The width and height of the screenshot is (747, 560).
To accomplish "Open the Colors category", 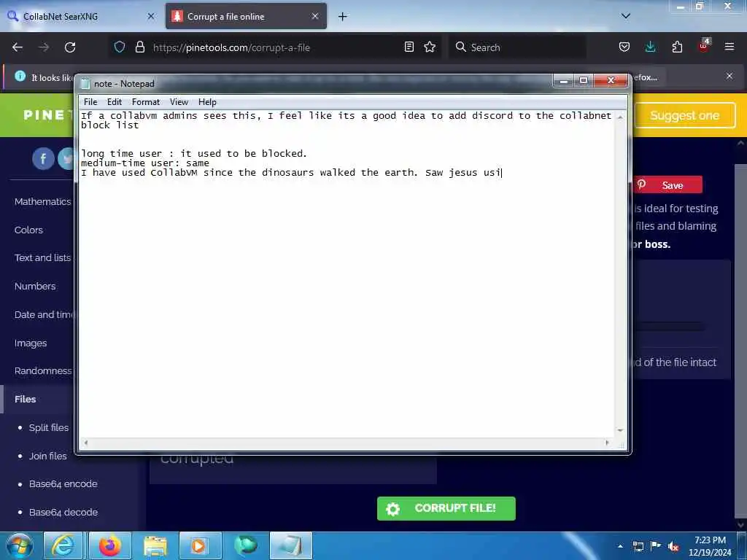I will (28, 230).
